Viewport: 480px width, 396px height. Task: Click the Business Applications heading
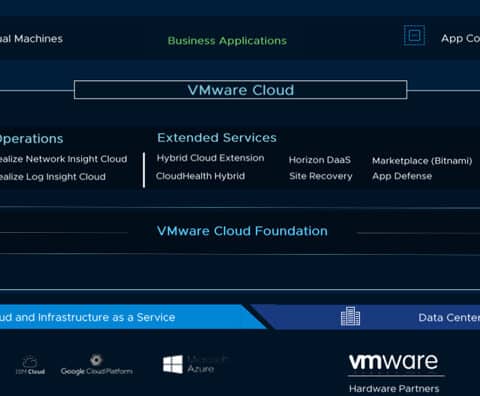pos(227,41)
